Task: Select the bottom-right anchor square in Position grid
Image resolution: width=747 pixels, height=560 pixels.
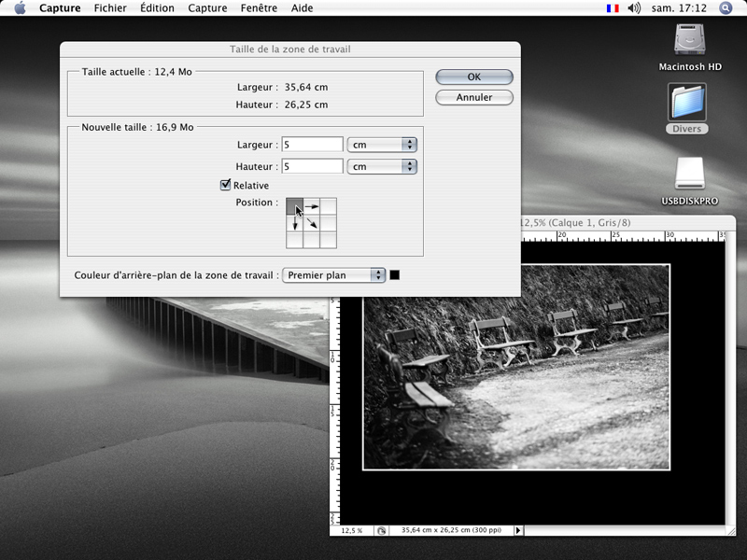Action: pos(329,240)
